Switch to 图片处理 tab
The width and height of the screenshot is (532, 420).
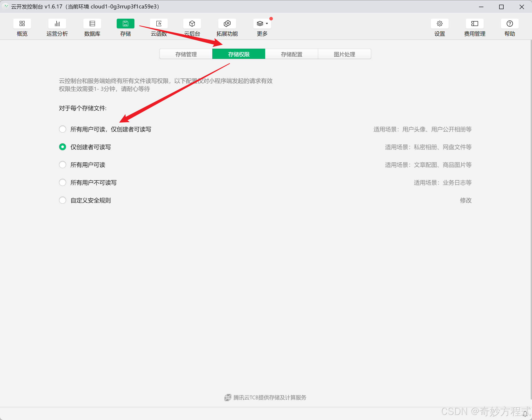click(x=344, y=54)
